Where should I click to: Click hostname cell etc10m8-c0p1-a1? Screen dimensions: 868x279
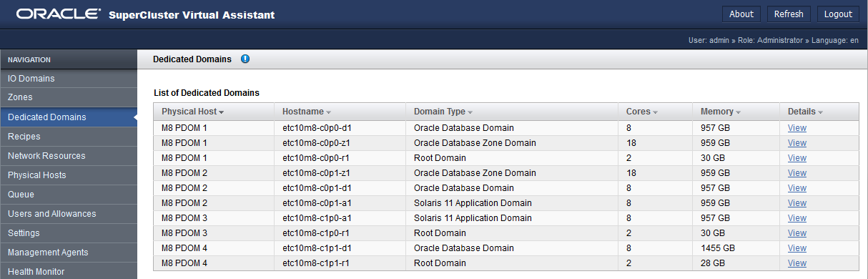pyautogui.click(x=340, y=203)
